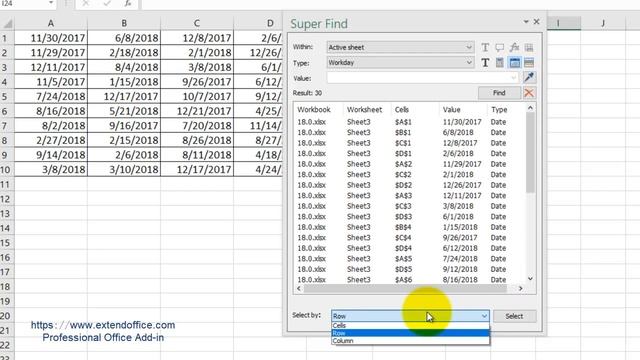Click the Workbook column header in results

point(314,109)
